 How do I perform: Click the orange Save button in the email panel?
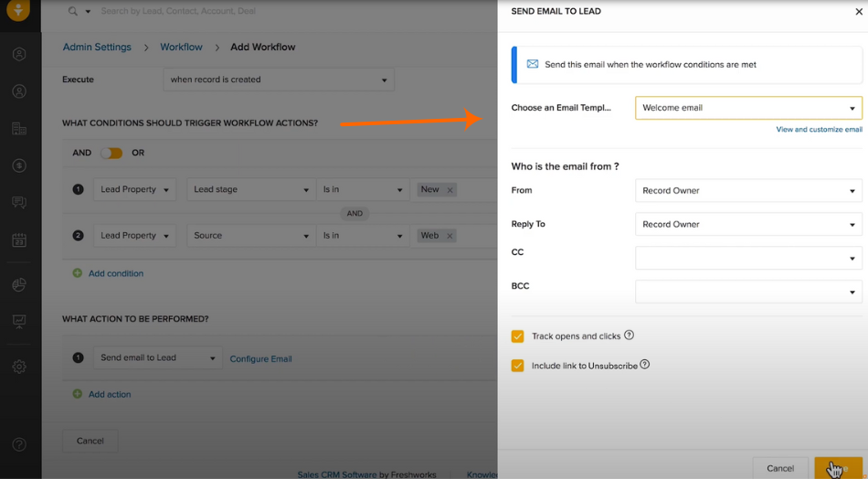838,468
